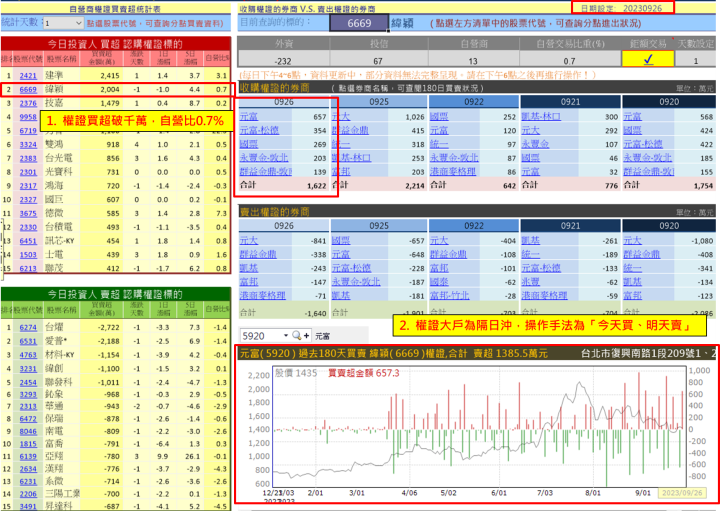
Task: Select the 0926 column header under 收購權證的券商
Action: coord(284,102)
